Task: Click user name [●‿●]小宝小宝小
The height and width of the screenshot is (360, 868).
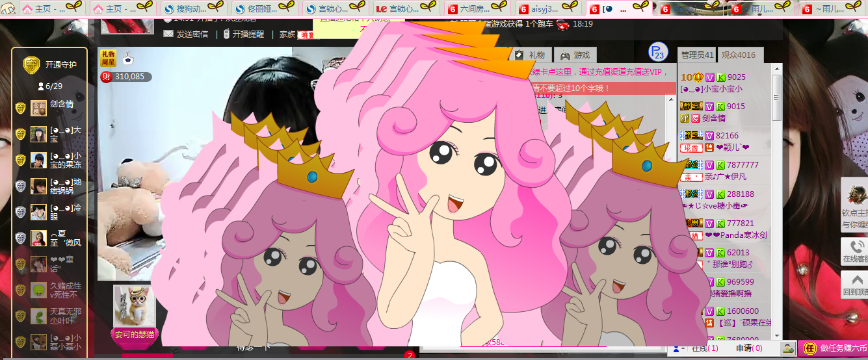Action: (x=711, y=88)
